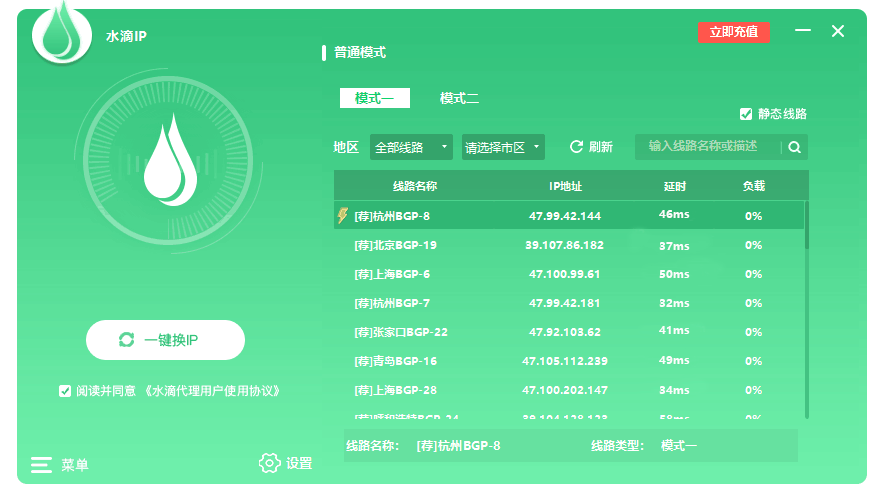Click the refresh icon beside 刷新
876x492 pixels.
pyautogui.click(x=576, y=147)
